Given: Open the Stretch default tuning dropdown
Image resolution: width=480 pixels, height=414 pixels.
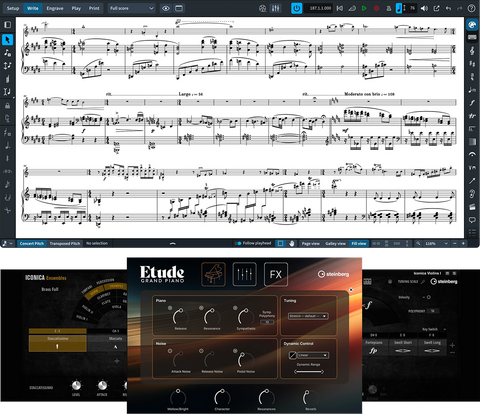Looking at the screenshot, I should pyautogui.click(x=308, y=316).
